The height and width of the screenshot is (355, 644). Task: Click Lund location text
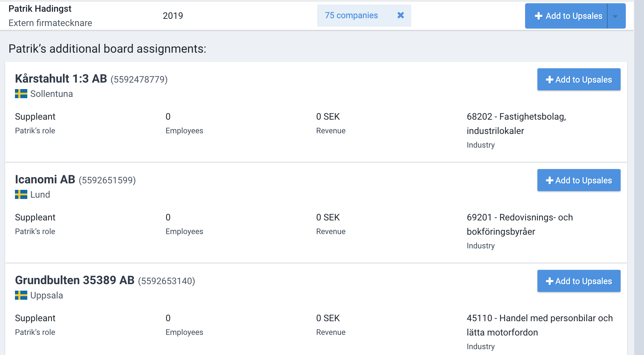[40, 195]
